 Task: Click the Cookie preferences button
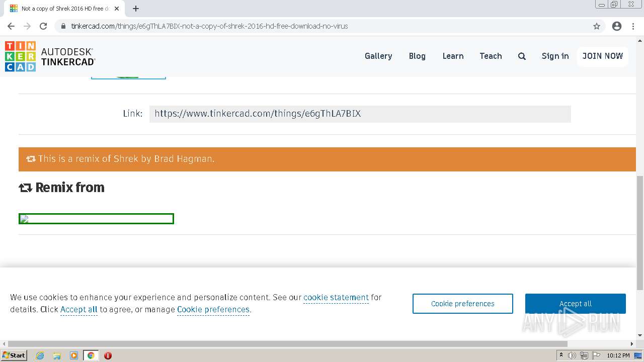click(x=463, y=304)
